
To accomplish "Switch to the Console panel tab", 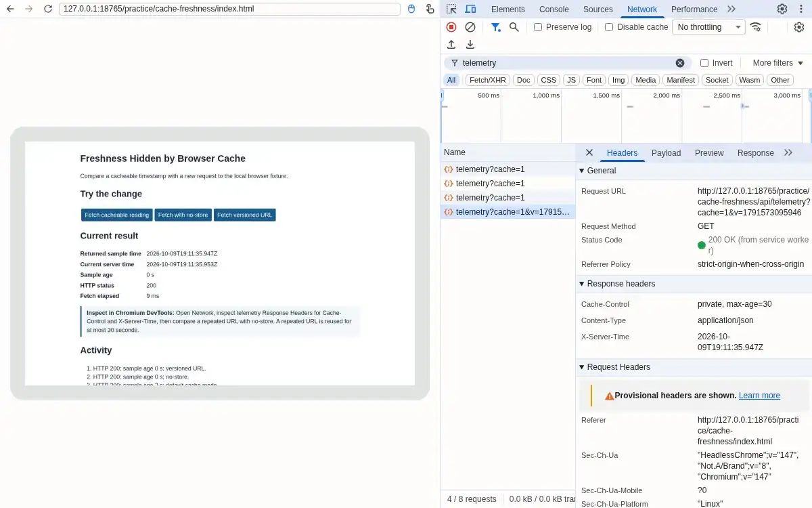I will [554, 9].
